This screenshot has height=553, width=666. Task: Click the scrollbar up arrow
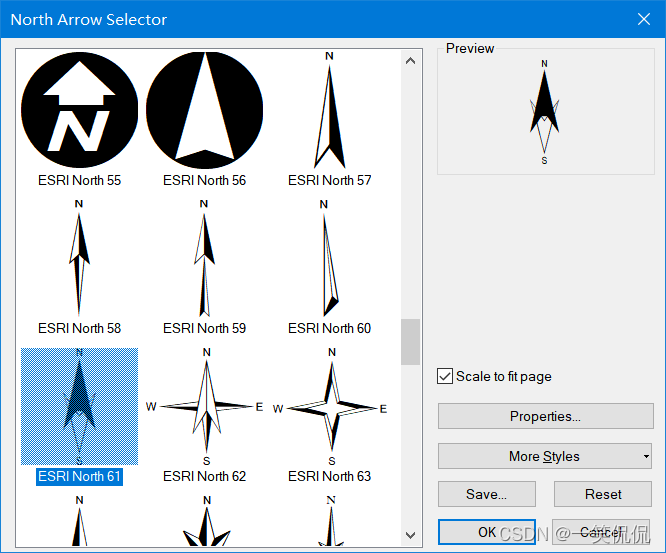tap(410, 61)
